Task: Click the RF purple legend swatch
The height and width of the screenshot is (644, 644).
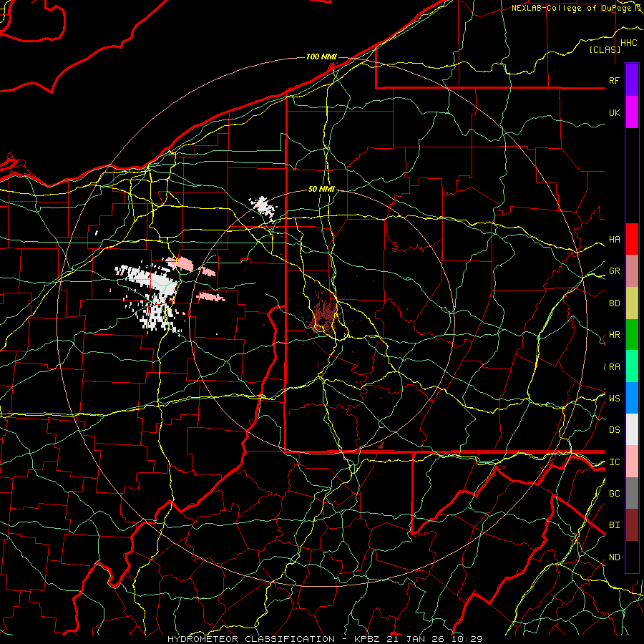Action: pos(632,80)
